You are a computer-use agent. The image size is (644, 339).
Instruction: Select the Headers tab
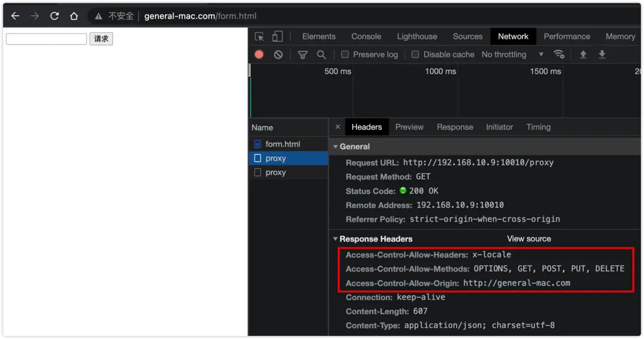click(x=367, y=127)
